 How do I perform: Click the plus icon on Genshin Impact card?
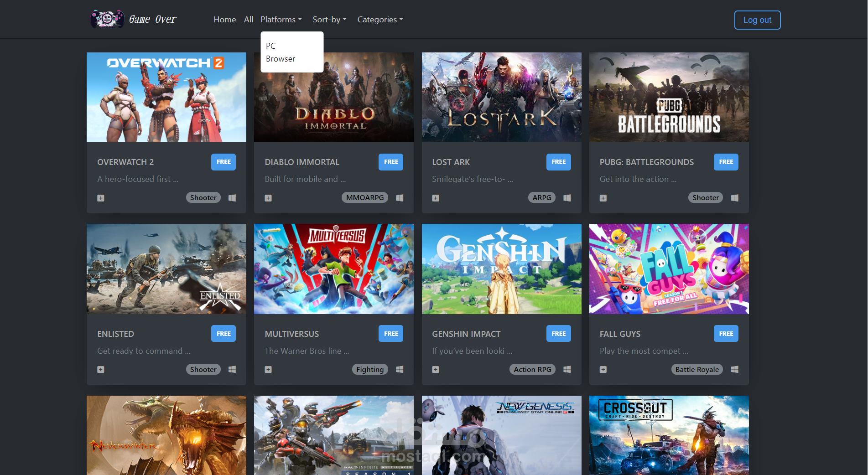(436, 370)
